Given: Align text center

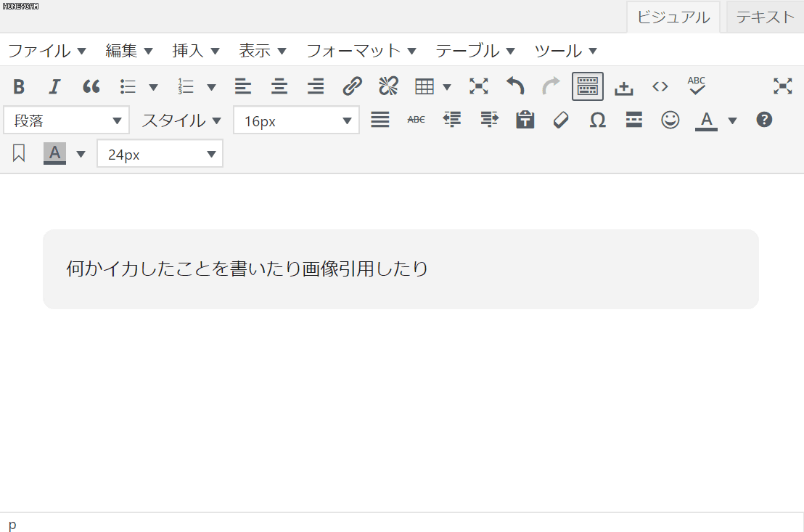Looking at the screenshot, I should coord(279,86).
